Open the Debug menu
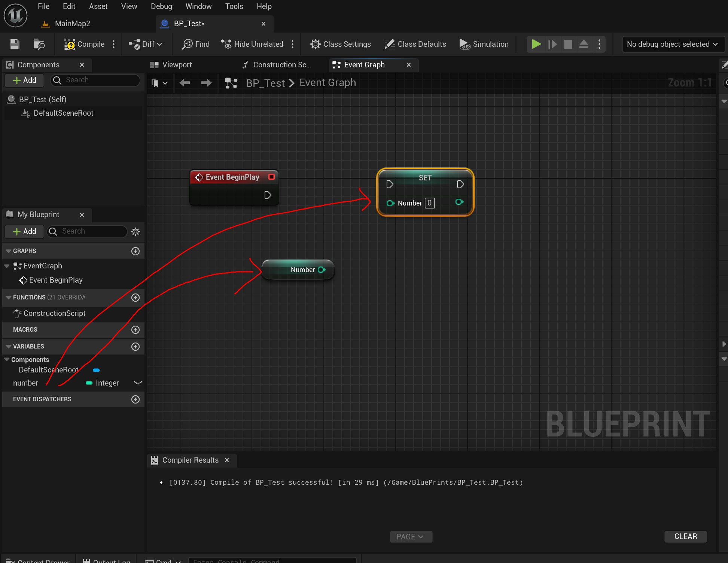The image size is (728, 563). coord(161,6)
